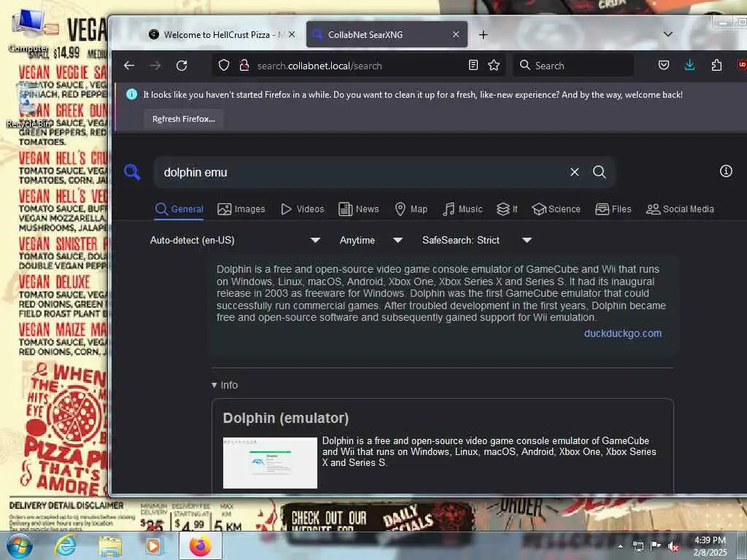Switch to Map search category

click(x=411, y=209)
